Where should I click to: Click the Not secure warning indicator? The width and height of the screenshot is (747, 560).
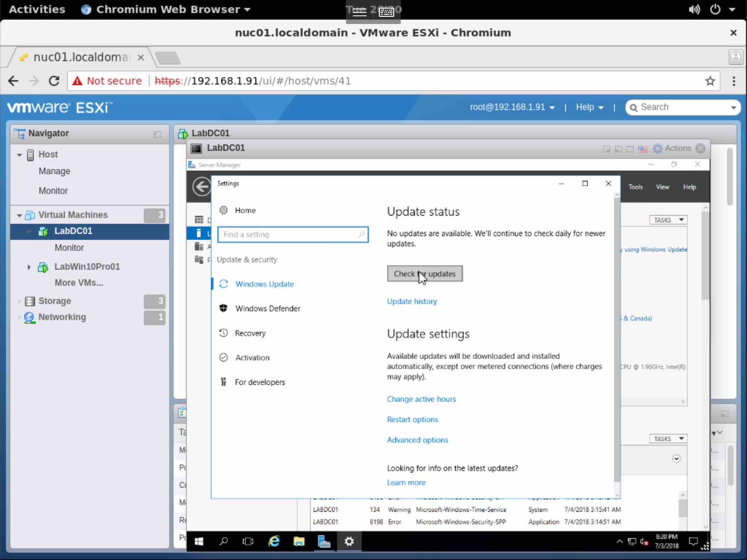(x=107, y=81)
